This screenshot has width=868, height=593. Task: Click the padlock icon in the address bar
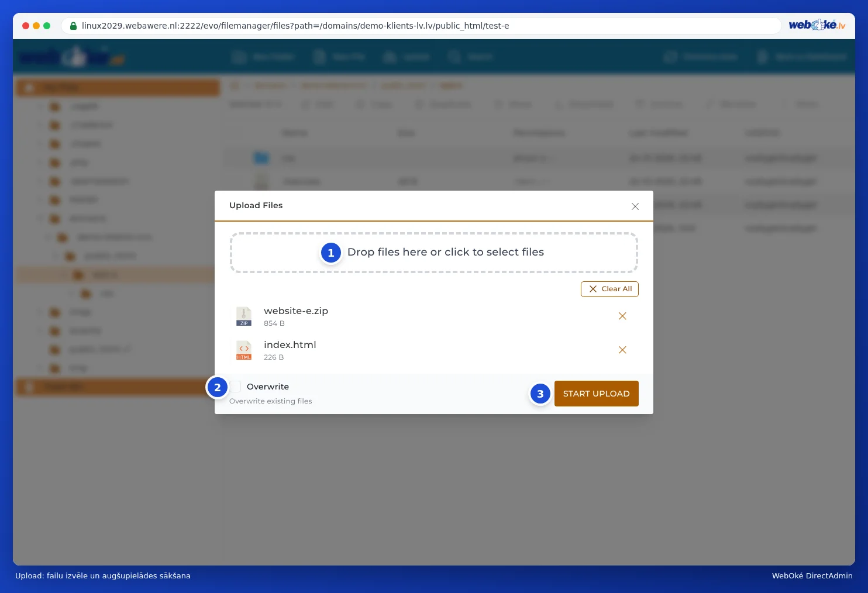[74, 26]
